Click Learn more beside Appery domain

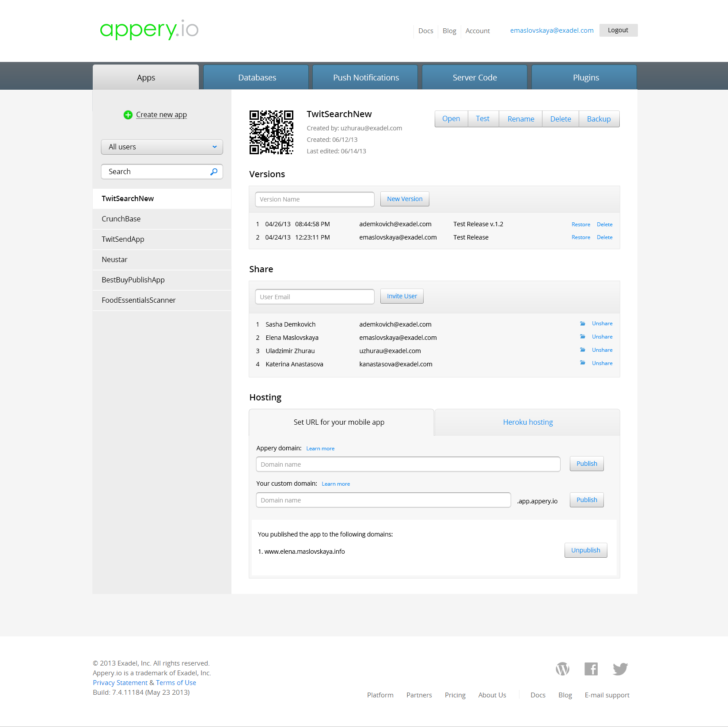[x=320, y=449]
